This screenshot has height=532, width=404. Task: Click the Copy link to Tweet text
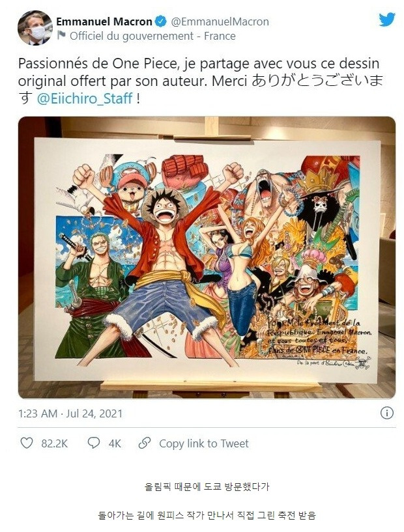tap(204, 443)
